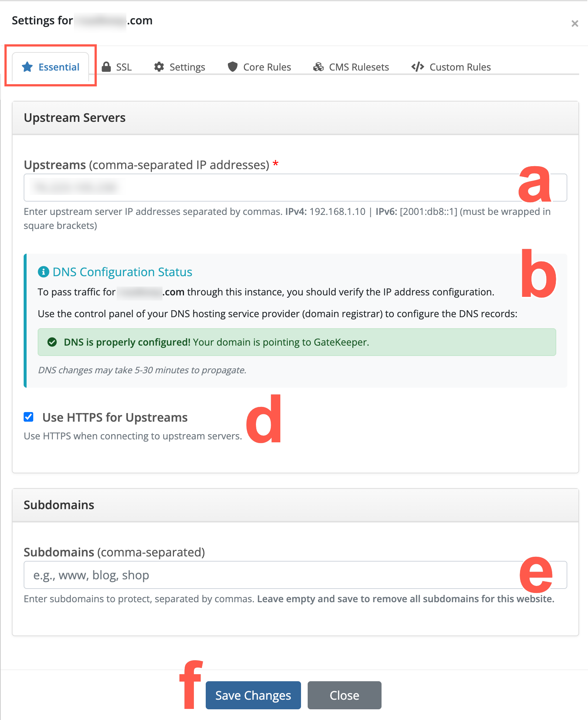Screen dimensions: 588x720
Task: Dismiss the settings dialog with the X
Action: pyautogui.click(x=575, y=24)
